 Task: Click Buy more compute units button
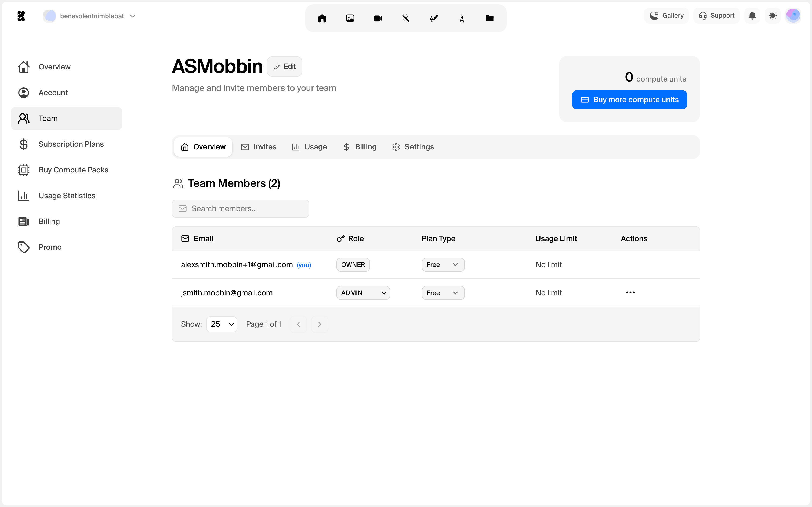click(629, 100)
